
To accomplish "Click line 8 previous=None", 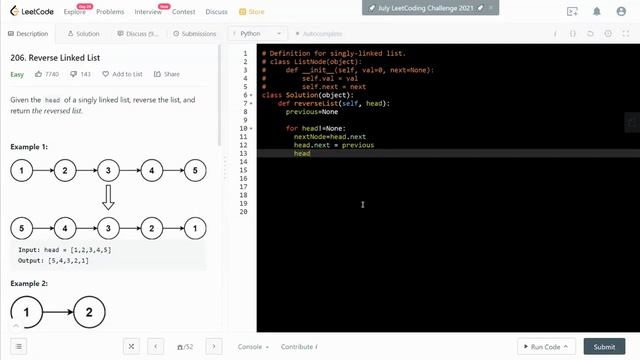I will [312, 112].
